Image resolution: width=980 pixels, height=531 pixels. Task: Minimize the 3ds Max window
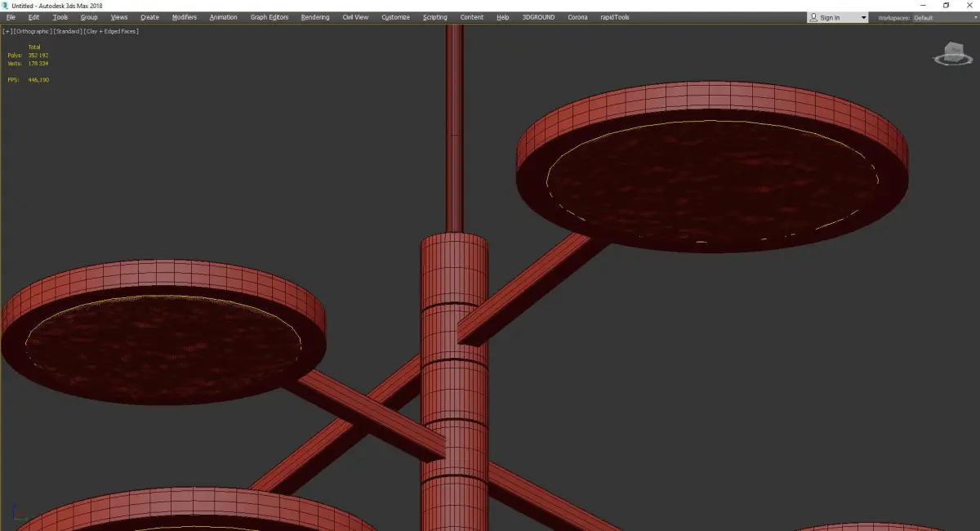coord(924,5)
